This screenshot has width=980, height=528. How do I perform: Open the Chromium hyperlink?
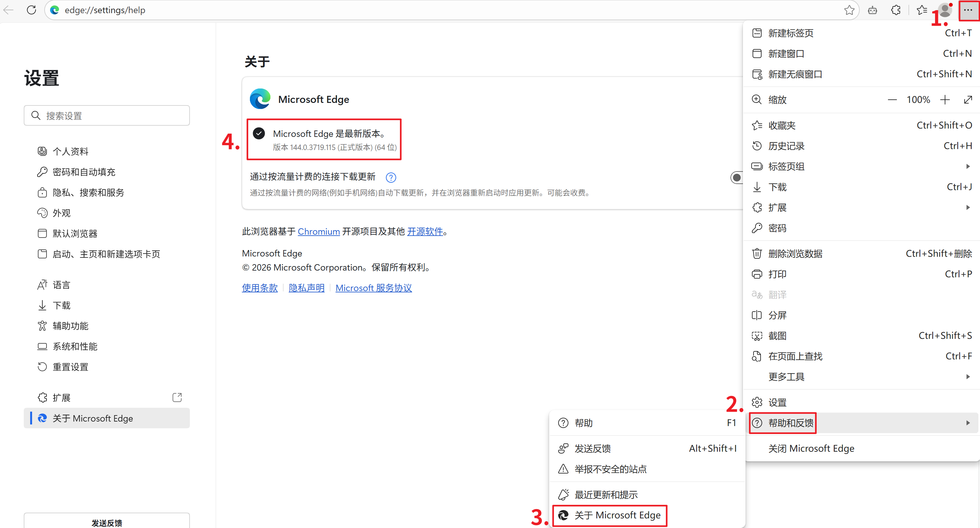pyautogui.click(x=319, y=231)
